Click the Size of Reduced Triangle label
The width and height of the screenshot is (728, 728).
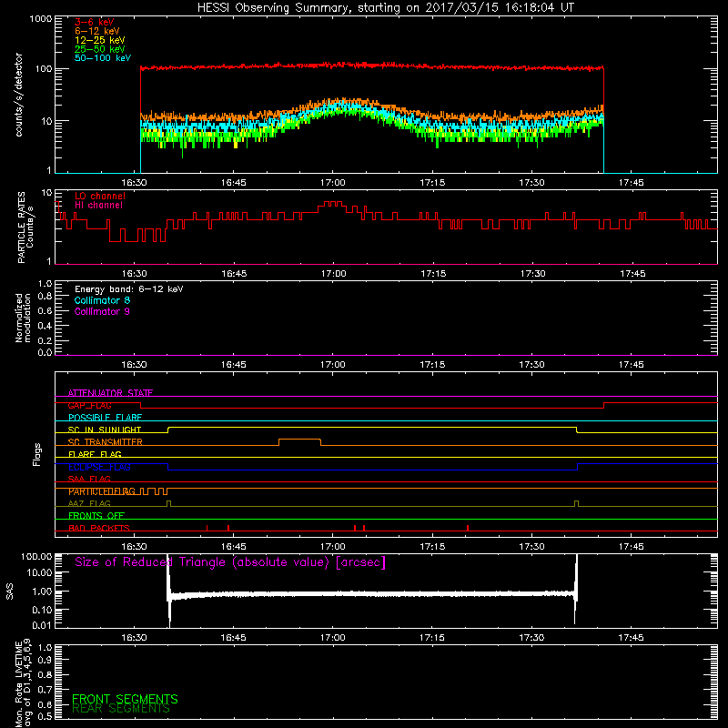click(x=230, y=562)
